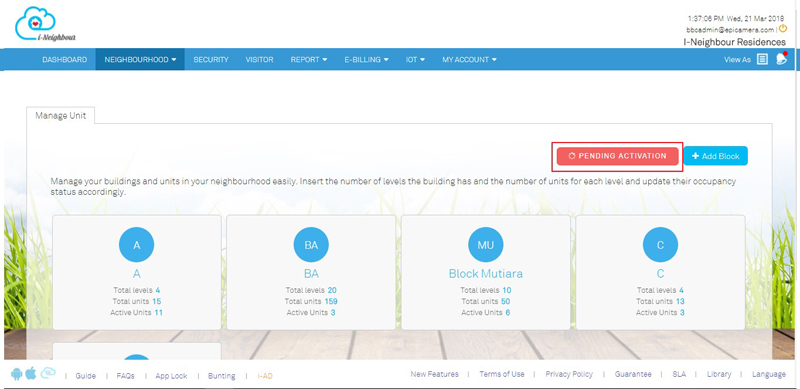
Task: Click the Add Block button
Action: (715, 156)
